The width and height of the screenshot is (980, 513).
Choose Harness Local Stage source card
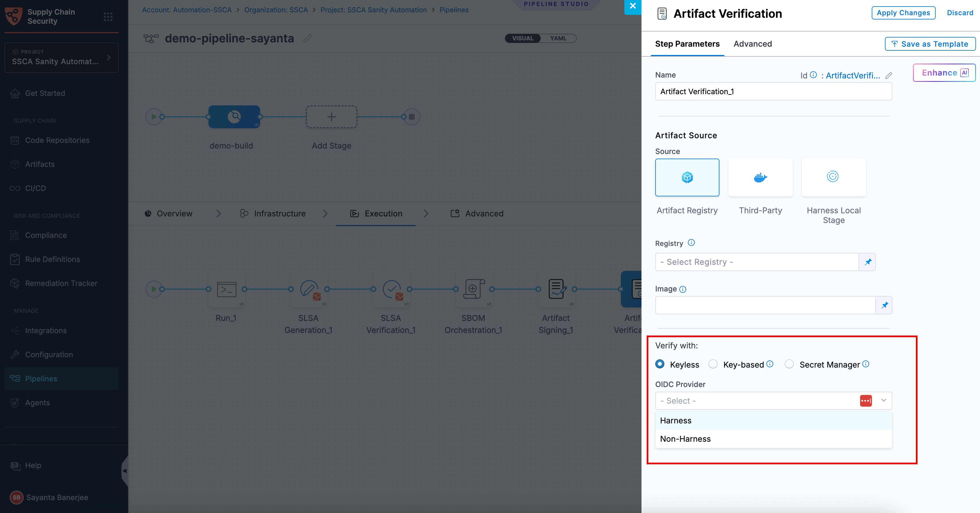tap(834, 177)
